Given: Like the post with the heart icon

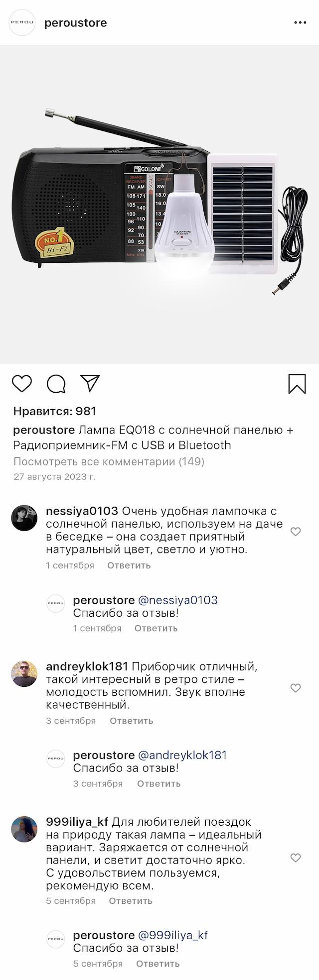Looking at the screenshot, I should [x=22, y=384].
